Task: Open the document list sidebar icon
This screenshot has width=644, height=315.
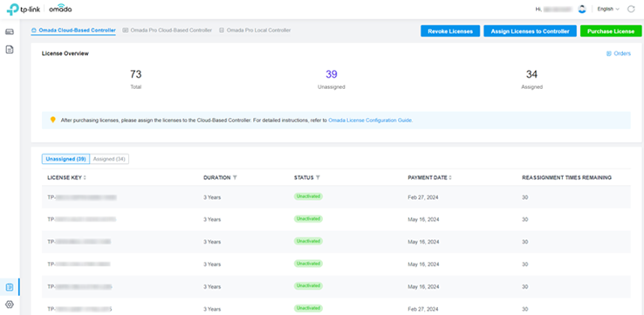Action: click(10, 50)
